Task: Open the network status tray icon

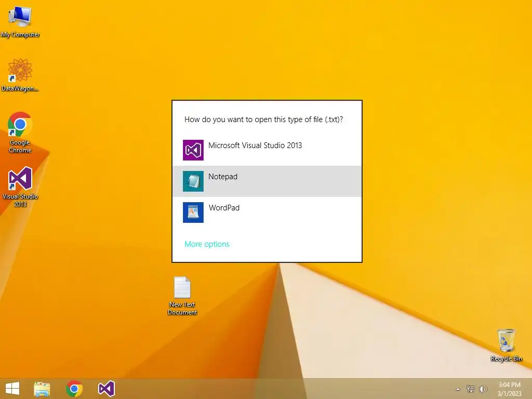Action: coord(471,389)
